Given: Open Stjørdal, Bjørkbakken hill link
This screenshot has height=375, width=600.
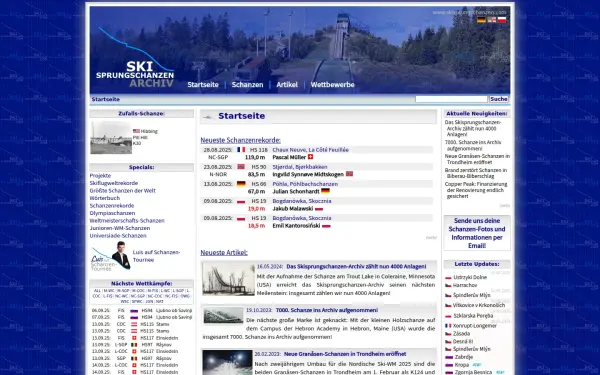Looking at the screenshot, I should tap(300, 167).
